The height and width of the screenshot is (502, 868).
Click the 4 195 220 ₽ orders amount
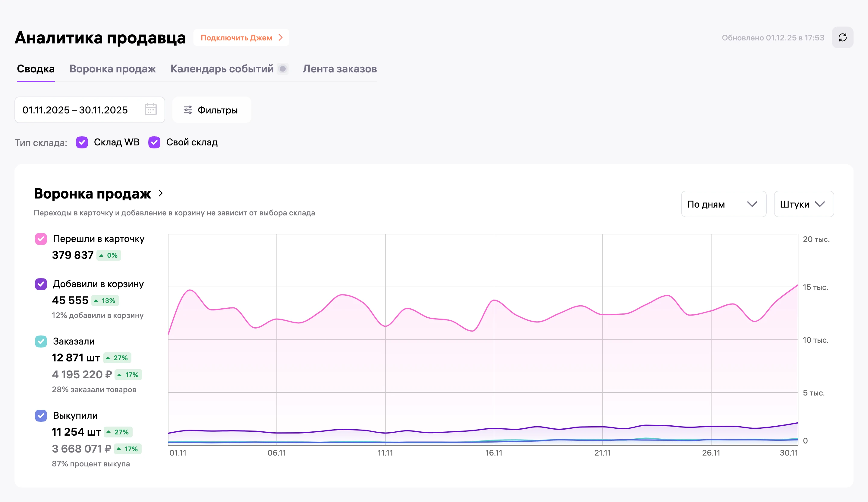click(82, 374)
